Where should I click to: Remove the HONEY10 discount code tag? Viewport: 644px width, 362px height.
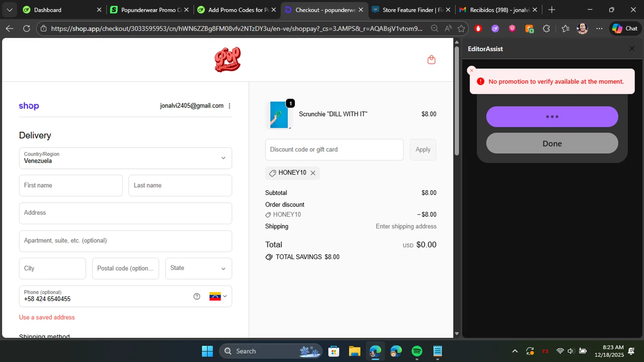coord(313,173)
